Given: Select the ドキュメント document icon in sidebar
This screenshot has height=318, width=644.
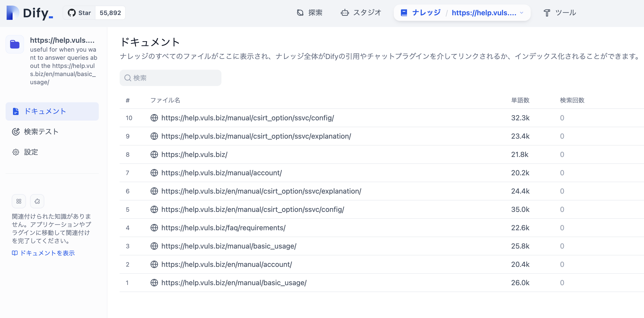Looking at the screenshot, I should click(x=16, y=111).
